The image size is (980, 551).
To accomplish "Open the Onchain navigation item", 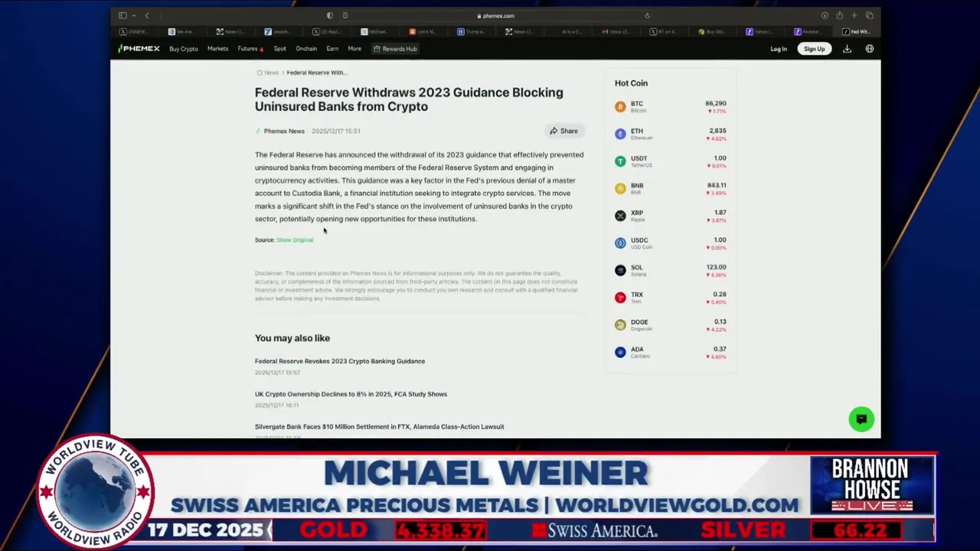I will coord(306,49).
